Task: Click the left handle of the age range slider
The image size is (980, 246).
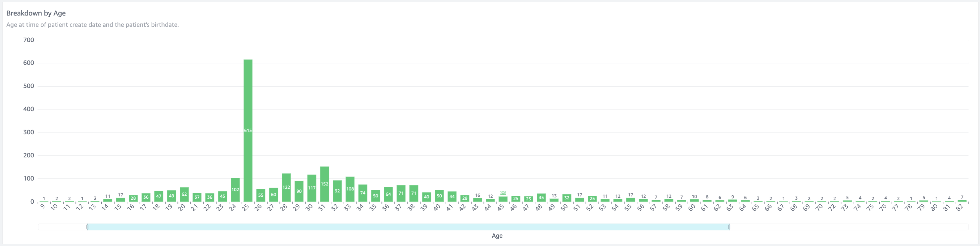Action: coord(87,227)
